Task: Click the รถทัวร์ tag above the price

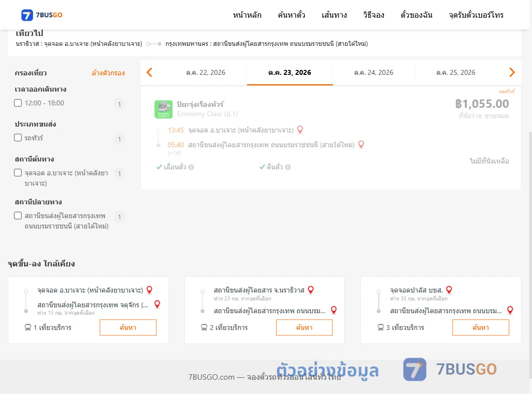Action: pos(506,91)
